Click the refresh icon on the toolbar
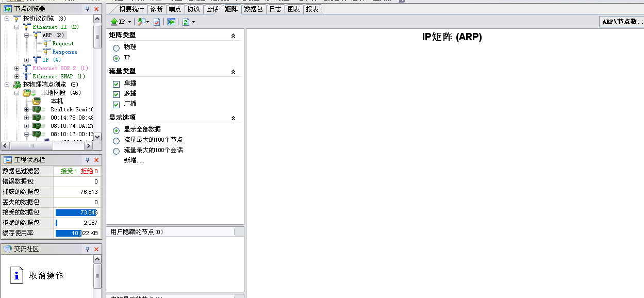 click(x=185, y=22)
